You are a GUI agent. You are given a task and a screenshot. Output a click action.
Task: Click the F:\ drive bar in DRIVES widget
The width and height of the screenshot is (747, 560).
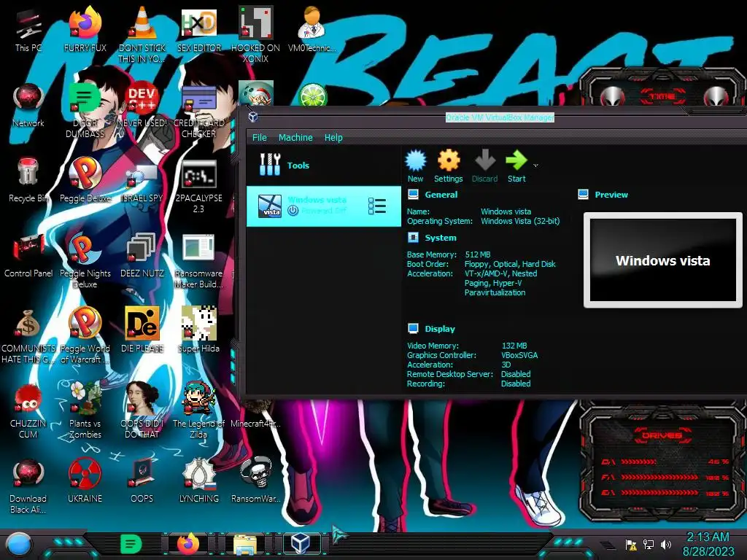pyautogui.click(x=665, y=477)
